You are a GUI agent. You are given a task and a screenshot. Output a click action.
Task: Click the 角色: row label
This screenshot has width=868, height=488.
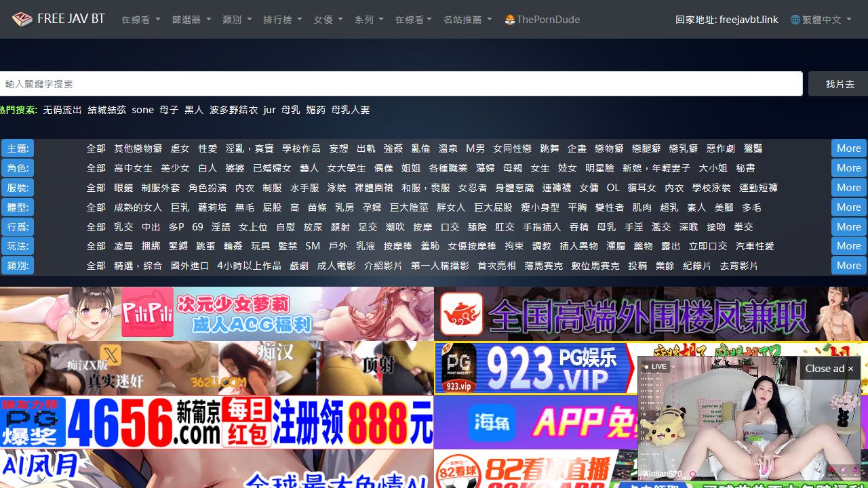[x=18, y=168]
